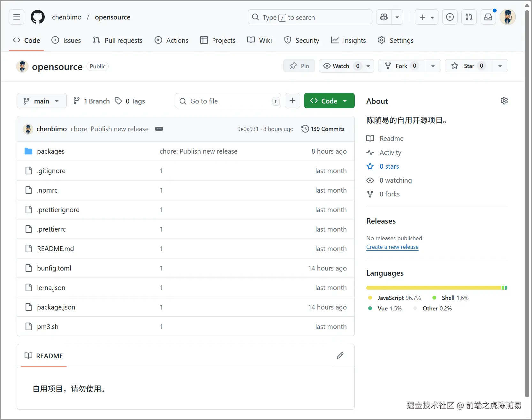Open the Fork options dropdown arrow
This screenshot has width=532, height=420.
tap(433, 66)
